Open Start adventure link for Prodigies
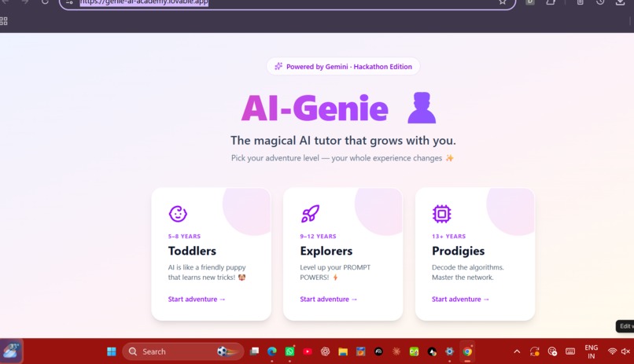634x364 pixels. point(460,299)
